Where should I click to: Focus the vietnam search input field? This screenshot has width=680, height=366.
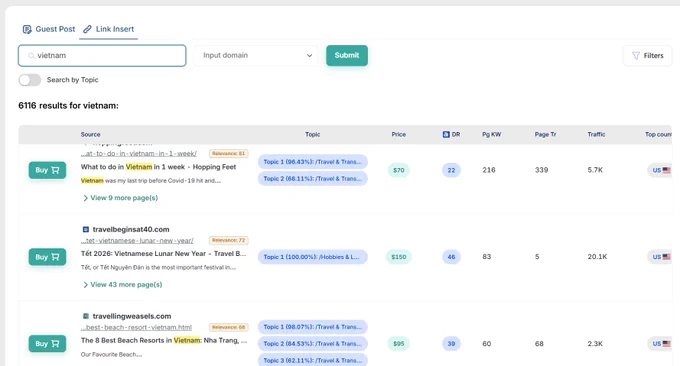102,56
